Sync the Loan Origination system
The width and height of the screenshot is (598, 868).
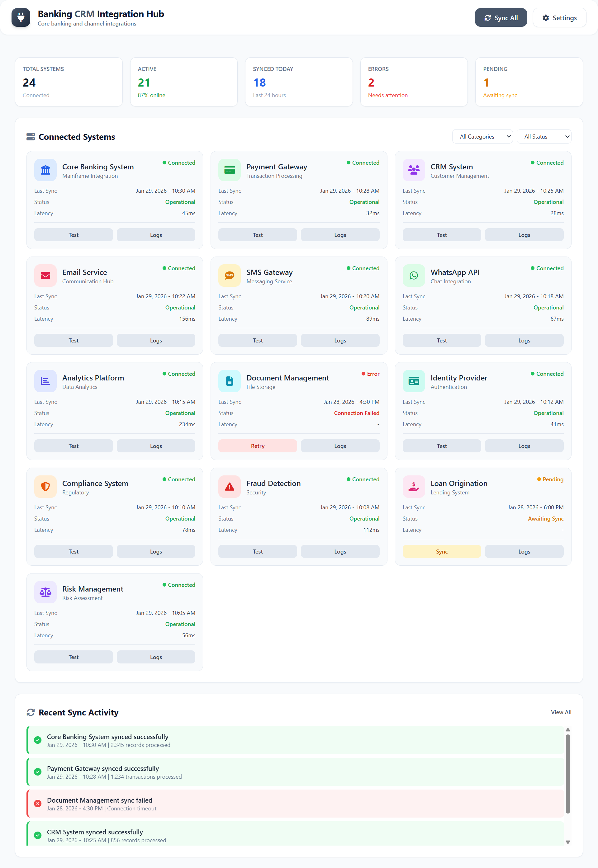(x=441, y=551)
